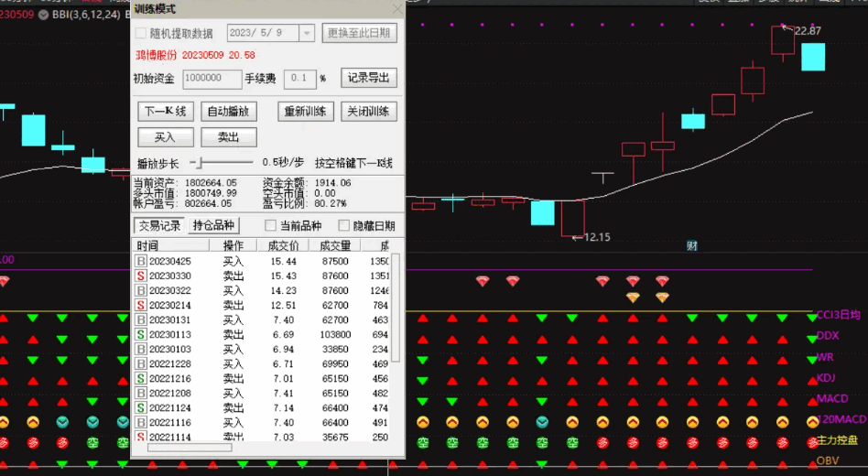Image resolution: width=868 pixels, height=476 pixels.
Task: Click the KDJ indicator label
Action: [x=826, y=377]
